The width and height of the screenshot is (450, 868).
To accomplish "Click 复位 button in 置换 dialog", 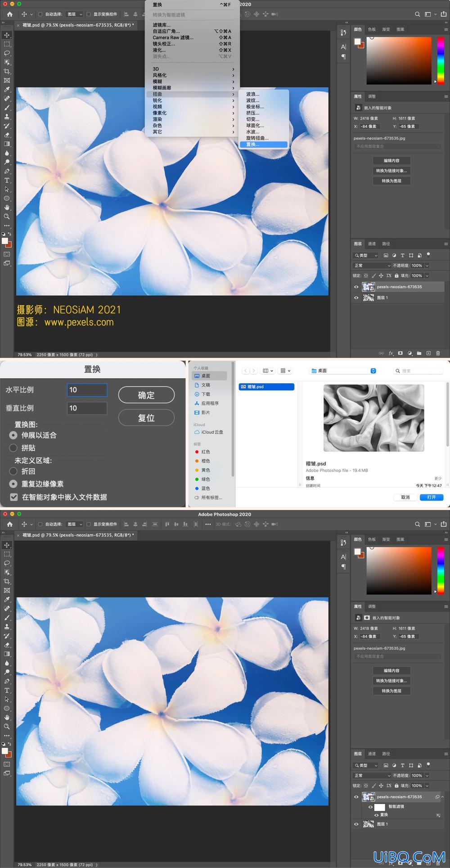I will click(x=146, y=417).
